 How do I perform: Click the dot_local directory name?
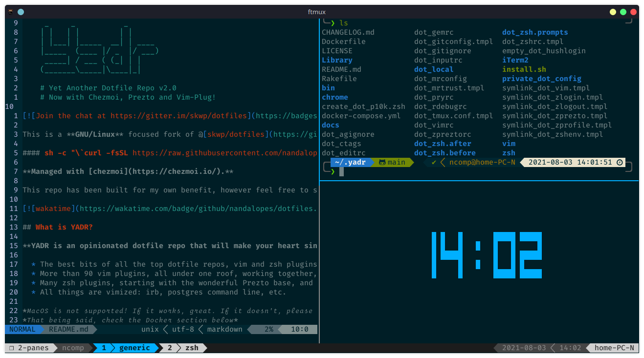[434, 69]
